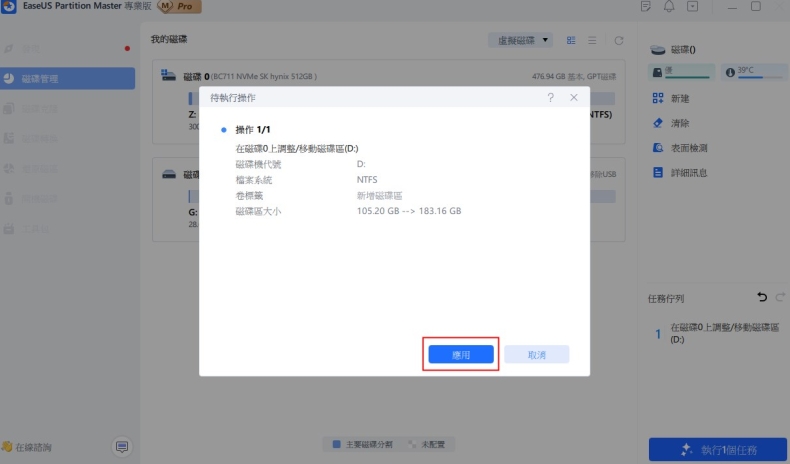Screen dimensions: 790x464
Task: Click the 105.20 GB --> 183.16 GB value
Action: tap(409, 211)
